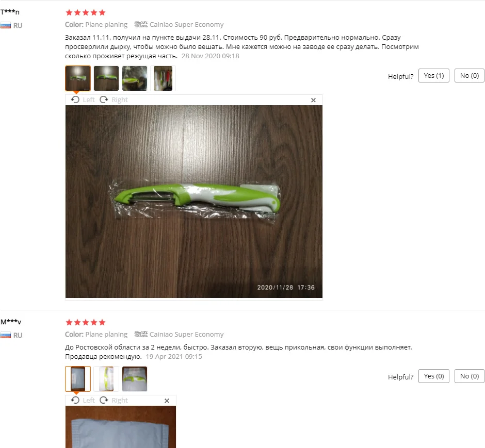
Task: Close the enlarged photo in M***v's review
Action: pyautogui.click(x=167, y=401)
